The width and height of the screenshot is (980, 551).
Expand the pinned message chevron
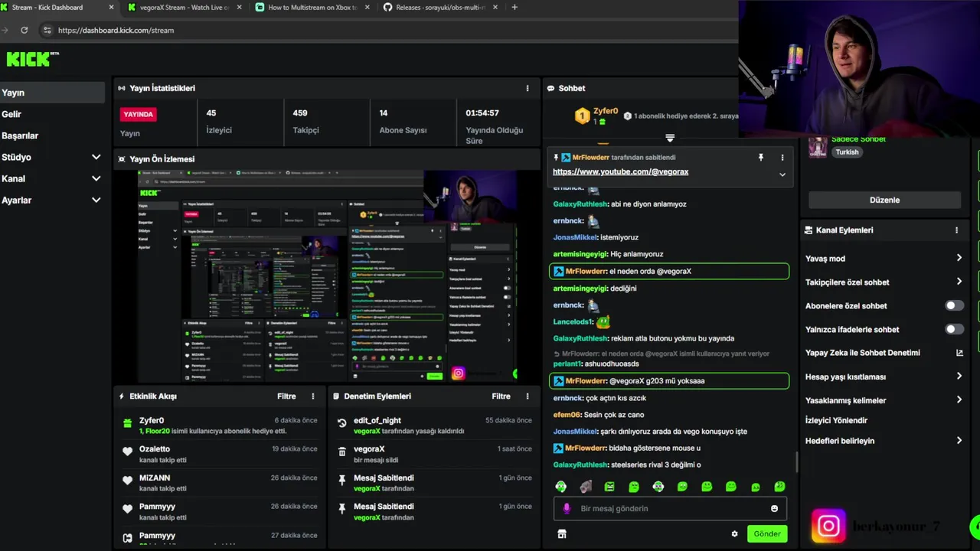[x=782, y=174]
